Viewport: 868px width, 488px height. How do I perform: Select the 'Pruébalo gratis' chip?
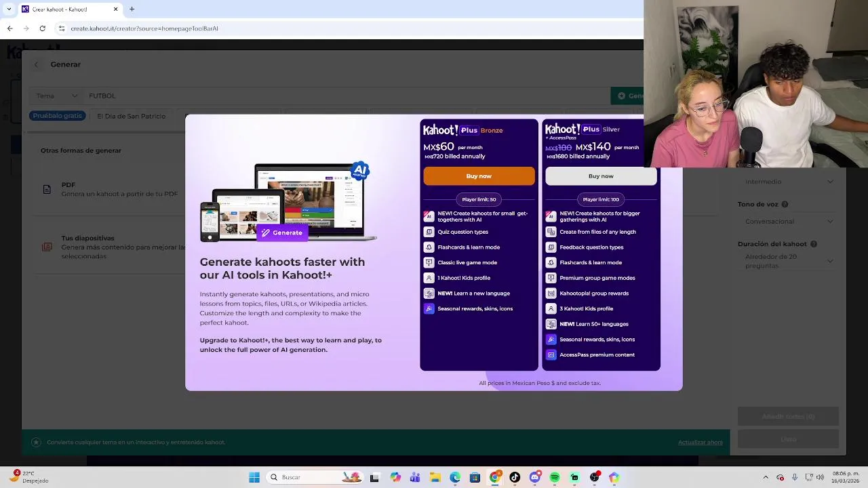(x=57, y=116)
